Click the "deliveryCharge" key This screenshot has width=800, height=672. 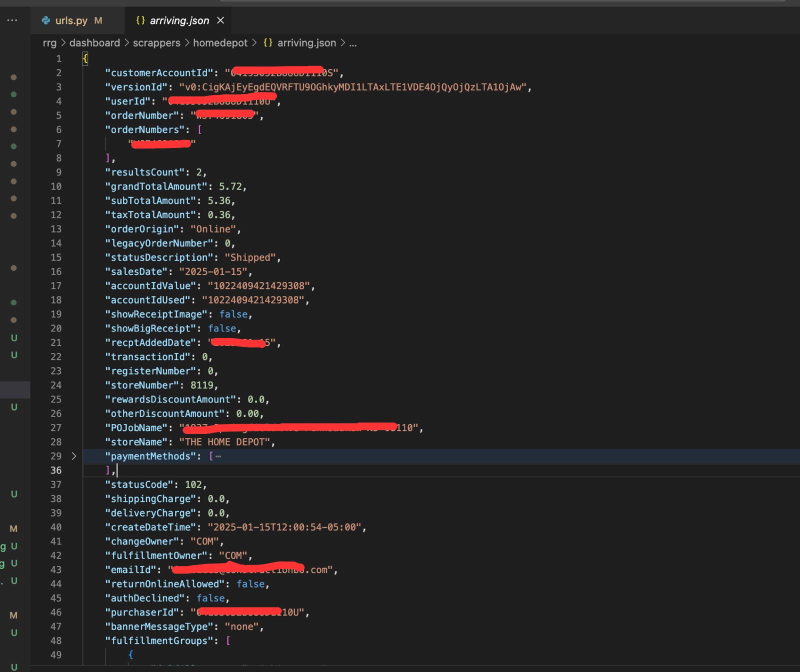pos(150,513)
